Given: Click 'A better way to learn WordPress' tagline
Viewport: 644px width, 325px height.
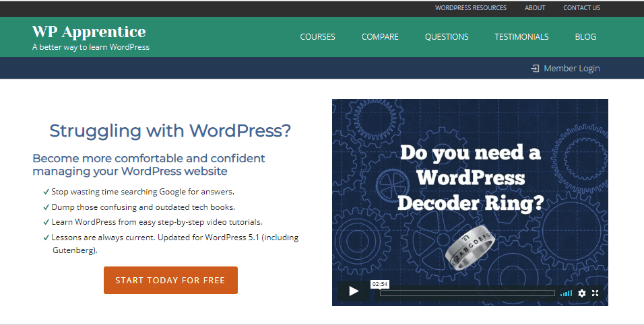Looking at the screenshot, I should point(91,47).
